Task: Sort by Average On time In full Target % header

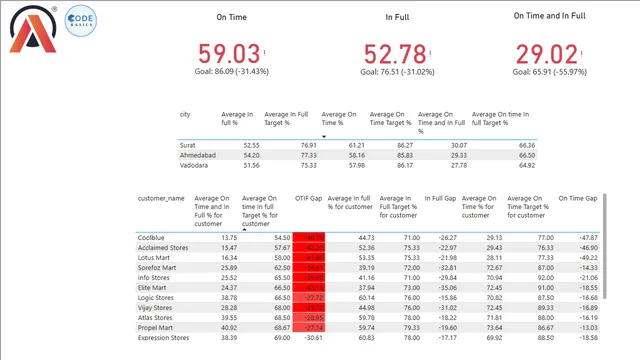Action: (x=500, y=118)
